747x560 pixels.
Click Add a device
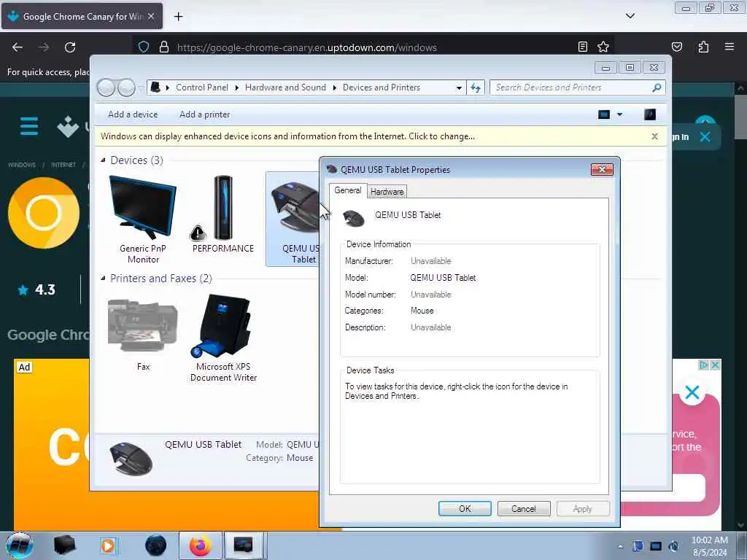click(x=133, y=114)
